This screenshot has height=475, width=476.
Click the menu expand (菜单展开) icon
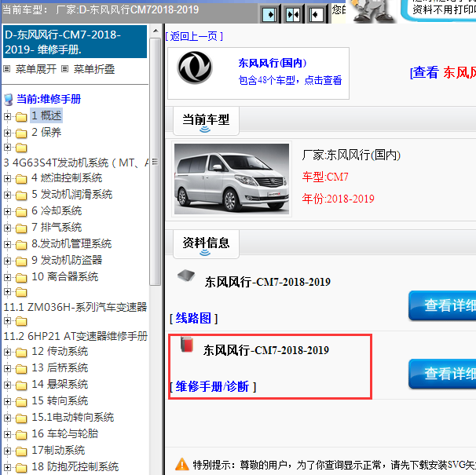(x=7, y=69)
